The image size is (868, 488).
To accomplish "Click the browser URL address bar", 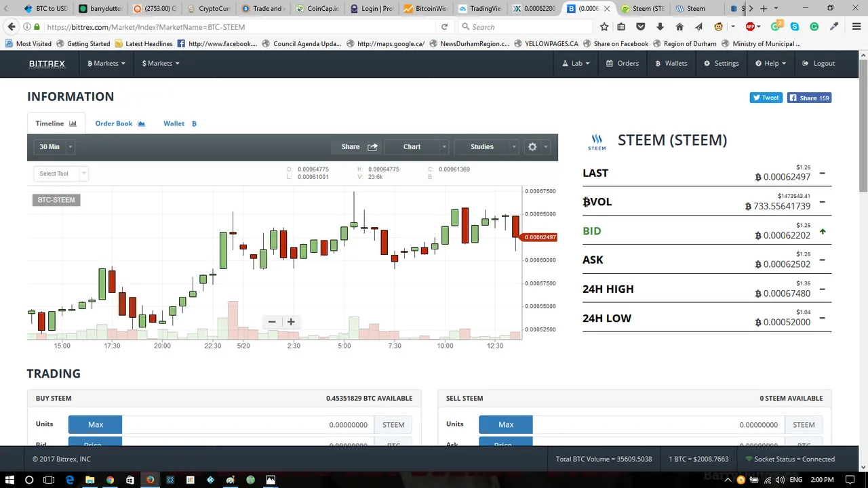I will click(237, 26).
